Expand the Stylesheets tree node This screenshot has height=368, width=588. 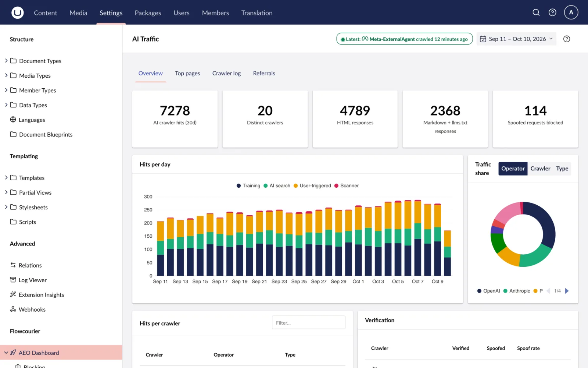pos(6,207)
